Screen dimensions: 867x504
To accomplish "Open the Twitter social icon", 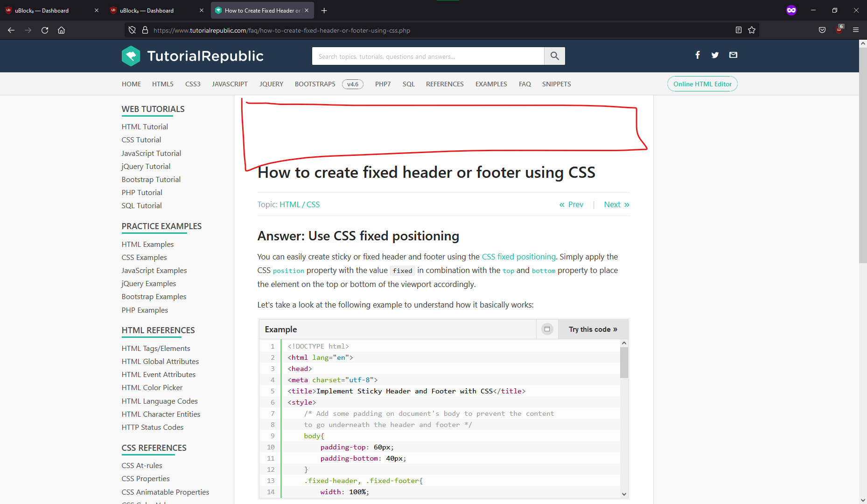I will [715, 55].
